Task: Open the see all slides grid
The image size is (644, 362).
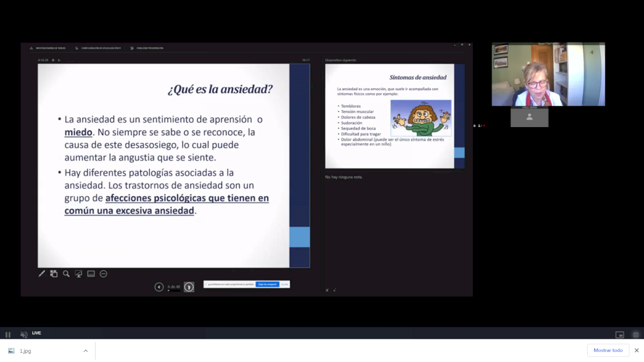Action: pyautogui.click(x=54, y=274)
